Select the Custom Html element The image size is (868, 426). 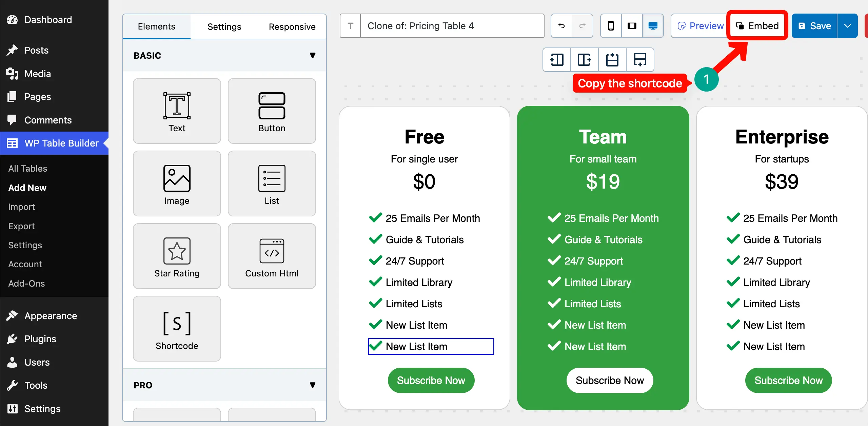[x=272, y=256]
